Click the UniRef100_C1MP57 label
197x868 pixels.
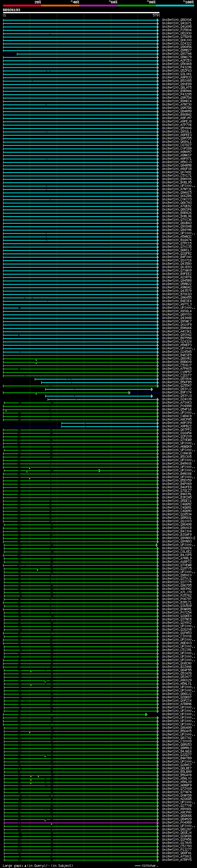177,372
